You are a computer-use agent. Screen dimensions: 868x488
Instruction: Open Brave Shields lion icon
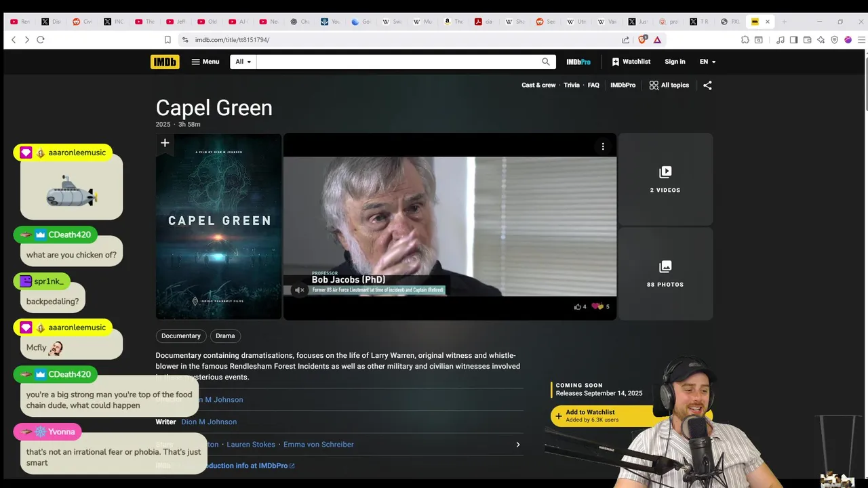click(x=643, y=39)
